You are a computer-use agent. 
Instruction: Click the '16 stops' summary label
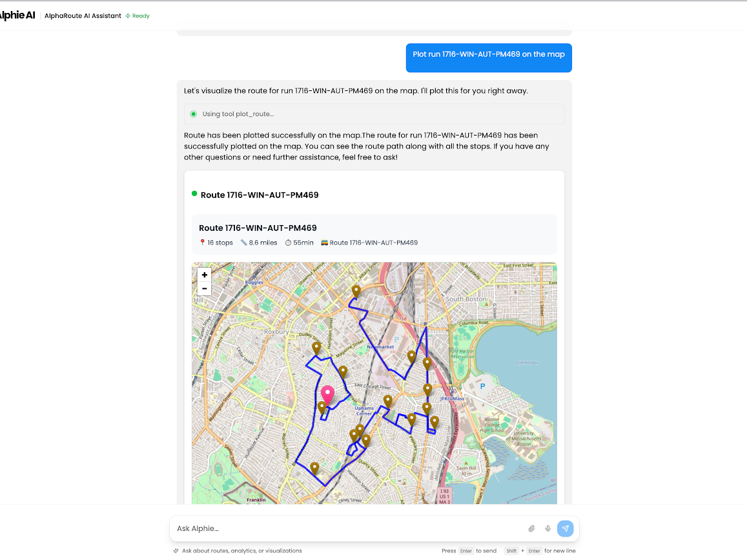tap(216, 243)
